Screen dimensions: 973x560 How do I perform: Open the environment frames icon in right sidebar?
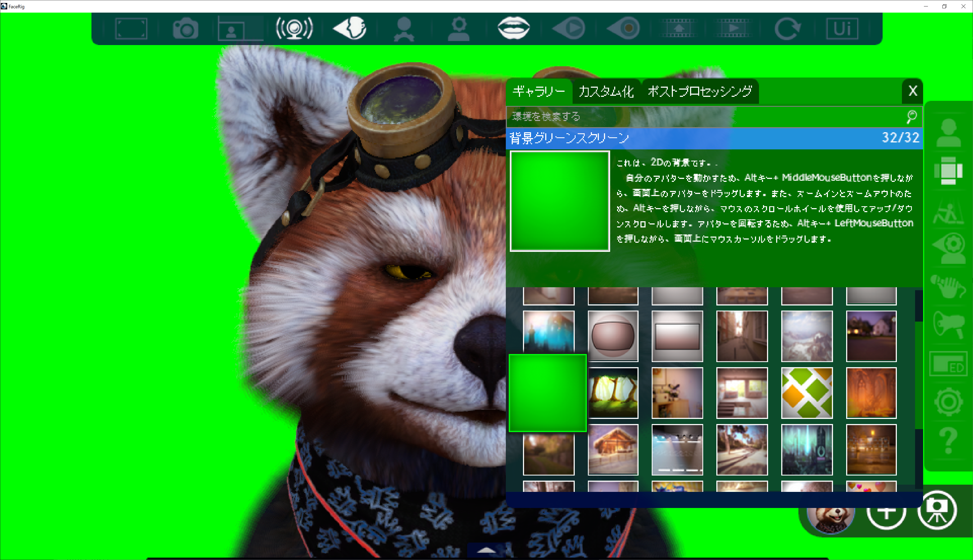(948, 171)
